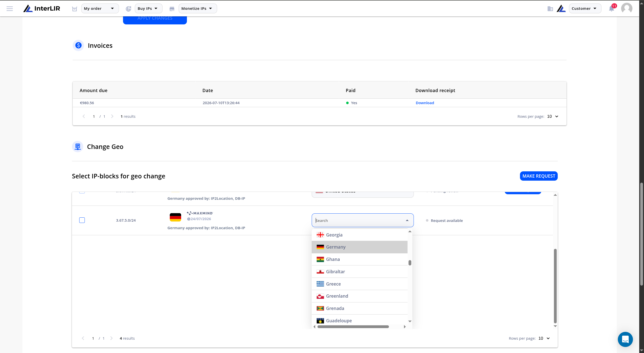Image resolution: width=644 pixels, height=353 pixels.
Task: Open the notifications bell
Action: [x=612, y=9]
